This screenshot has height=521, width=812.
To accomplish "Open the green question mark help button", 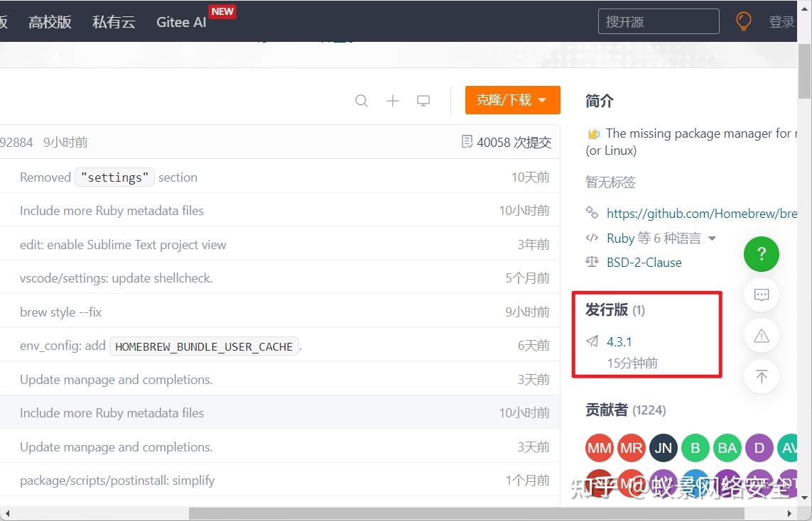I will pyautogui.click(x=762, y=254).
